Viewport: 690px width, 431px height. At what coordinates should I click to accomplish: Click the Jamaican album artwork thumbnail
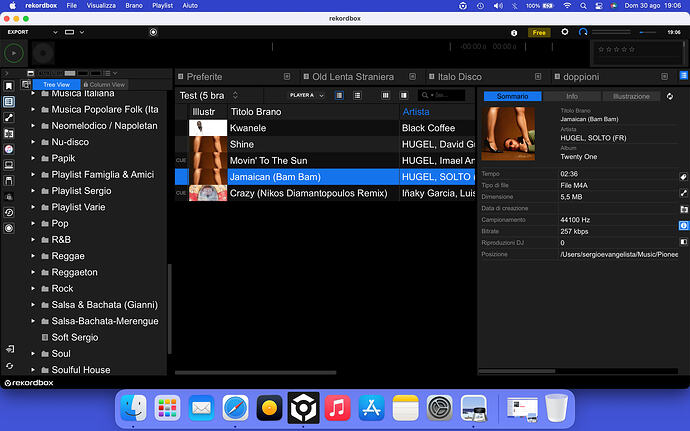tap(208, 177)
